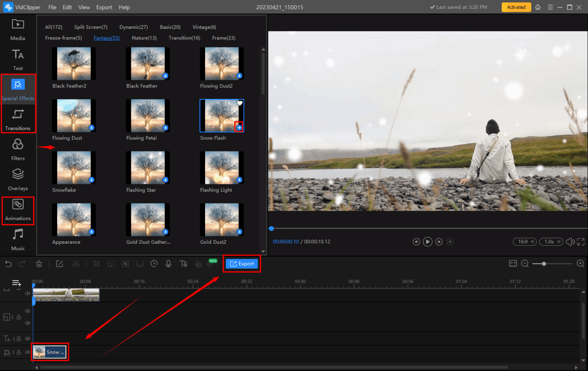Mute the preview volume speaker
Image resolution: width=588 pixels, height=371 pixels.
[570, 241]
